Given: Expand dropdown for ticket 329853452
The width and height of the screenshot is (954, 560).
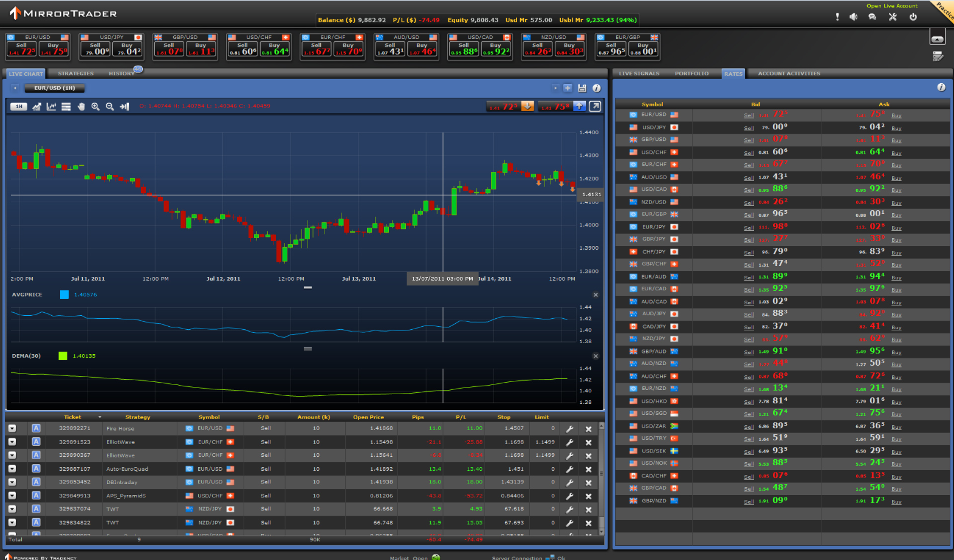Looking at the screenshot, I should 12,482.
